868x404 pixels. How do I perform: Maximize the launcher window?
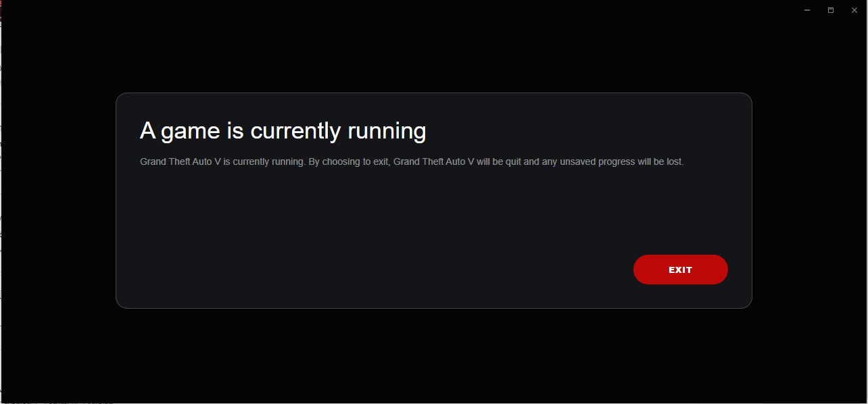[831, 10]
